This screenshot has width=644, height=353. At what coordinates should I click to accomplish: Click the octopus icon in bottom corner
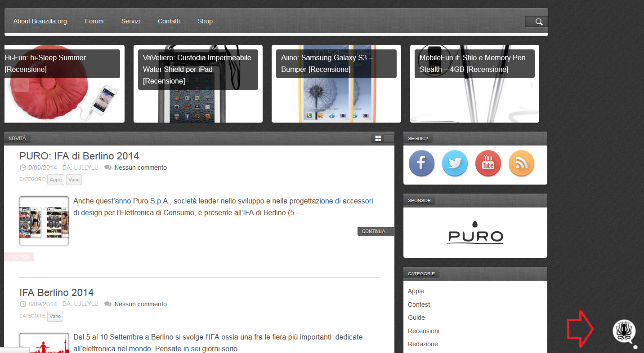tap(624, 331)
